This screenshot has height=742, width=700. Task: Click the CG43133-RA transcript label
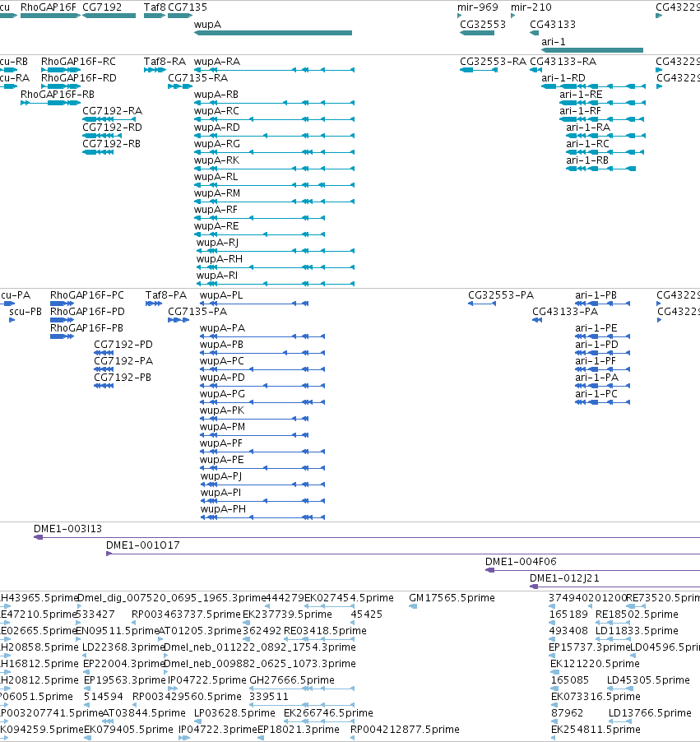pos(563,62)
